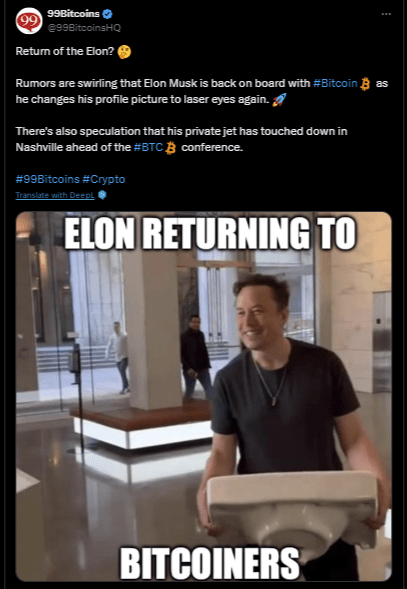Image resolution: width=407 pixels, height=589 pixels.
Task: Click the Bitcoin symbol beside #BTC
Action: click(x=170, y=148)
